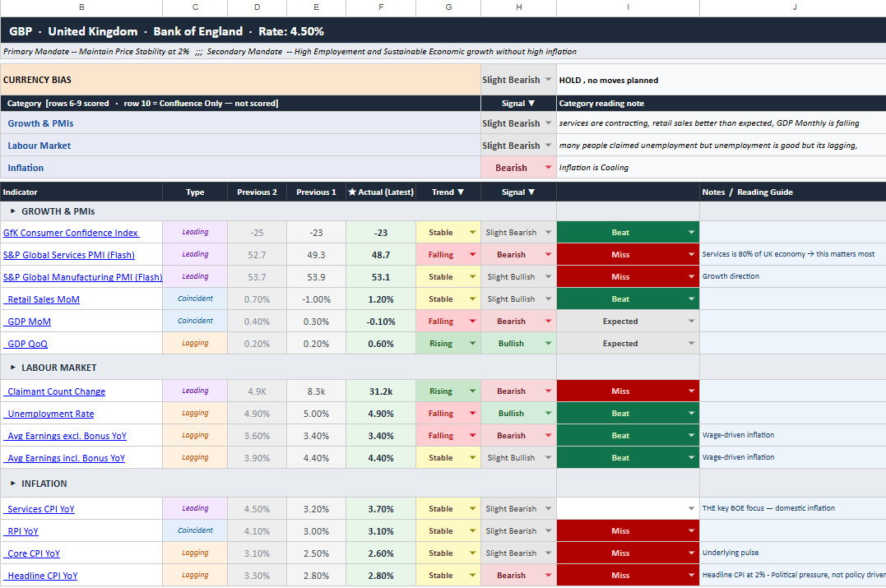Select GDP MoM actual value -0.10%

click(x=381, y=322)
